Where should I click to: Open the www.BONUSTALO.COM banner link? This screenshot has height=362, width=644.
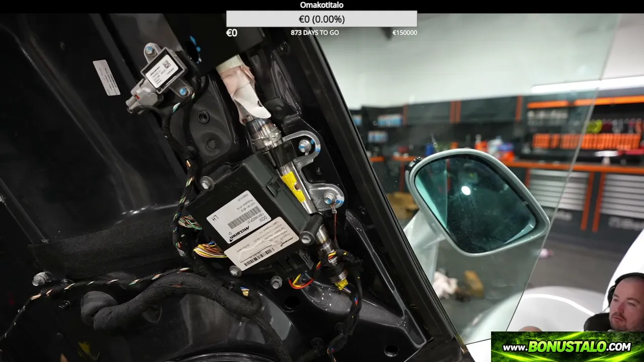coord(567,346)
